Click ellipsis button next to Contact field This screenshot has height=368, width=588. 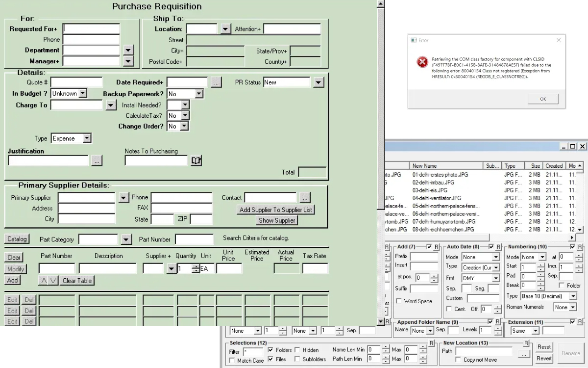[305, 198]
